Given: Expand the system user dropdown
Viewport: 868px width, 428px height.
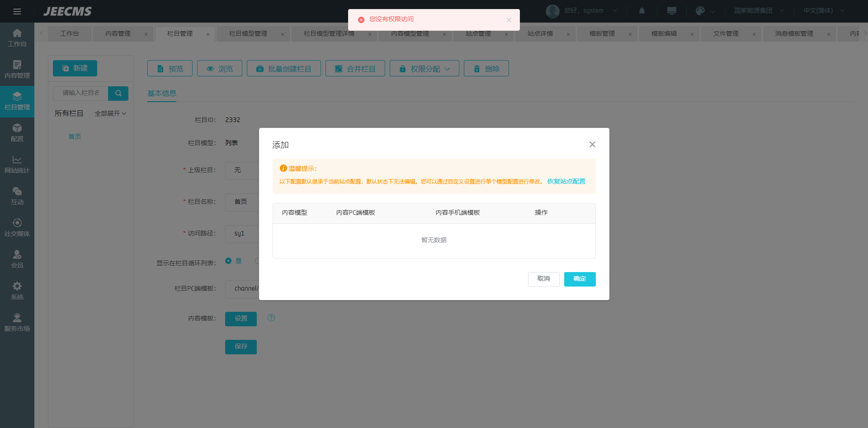Looking at the screenshot, I should pyautogui.click(x=614, y=10).
